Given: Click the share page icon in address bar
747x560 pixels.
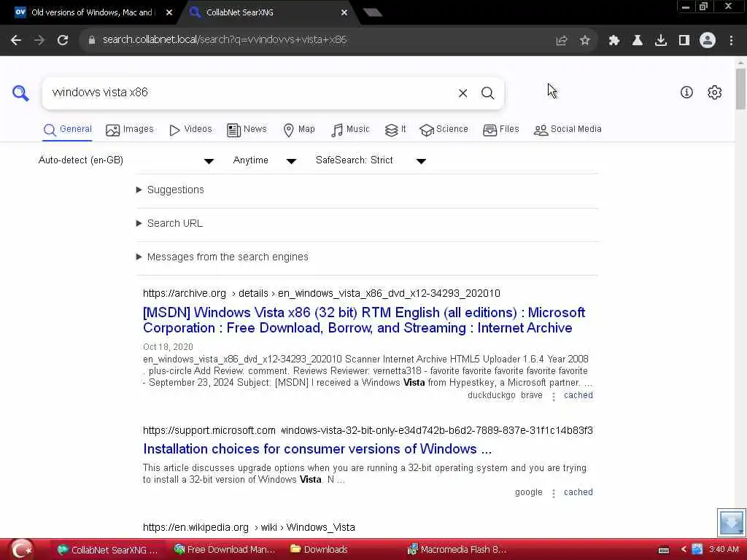Looking at the screenshot, I should pos(562,41).
